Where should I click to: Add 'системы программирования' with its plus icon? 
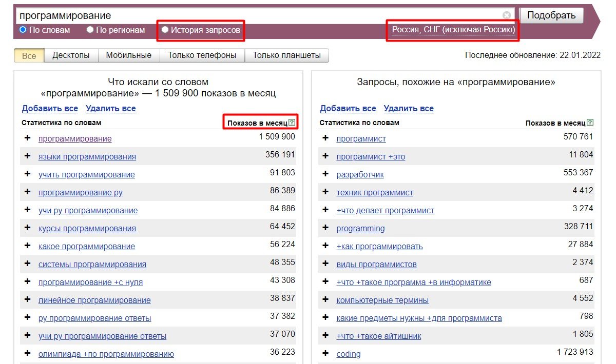(27, 264)
